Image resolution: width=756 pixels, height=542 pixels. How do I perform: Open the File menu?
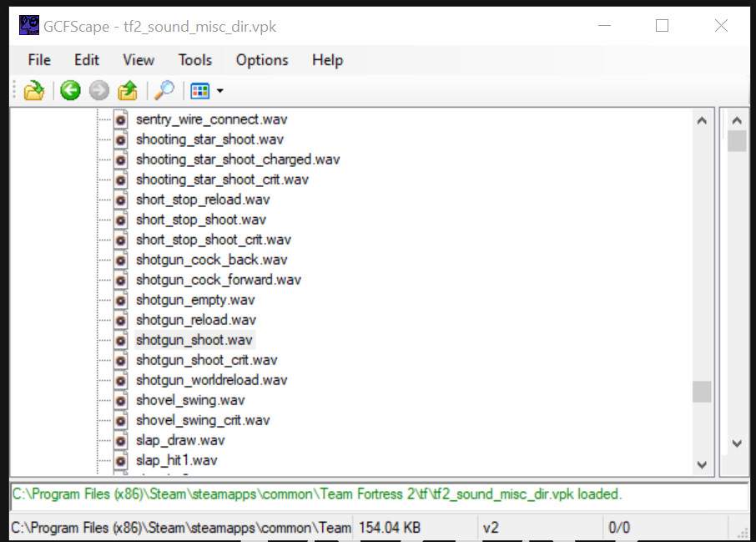(x=39, y=60)
